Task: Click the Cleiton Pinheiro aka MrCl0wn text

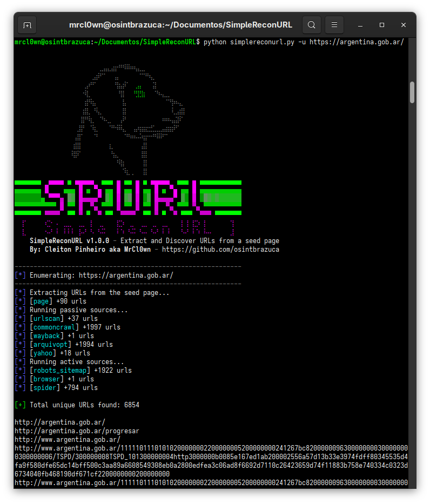Action: [98, 250]
